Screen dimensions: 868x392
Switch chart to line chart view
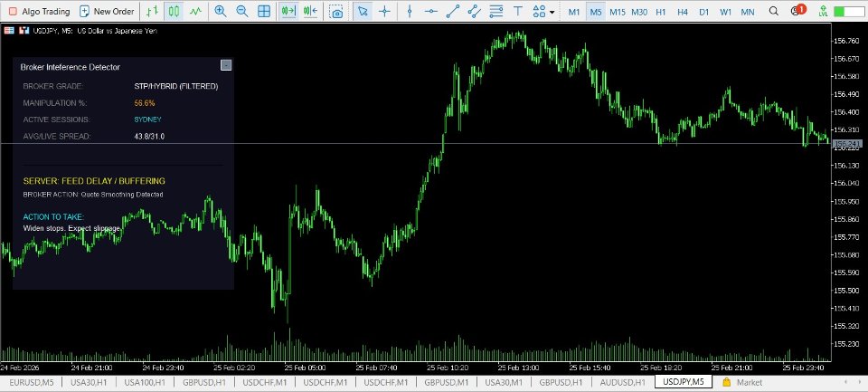click(195, 11)
